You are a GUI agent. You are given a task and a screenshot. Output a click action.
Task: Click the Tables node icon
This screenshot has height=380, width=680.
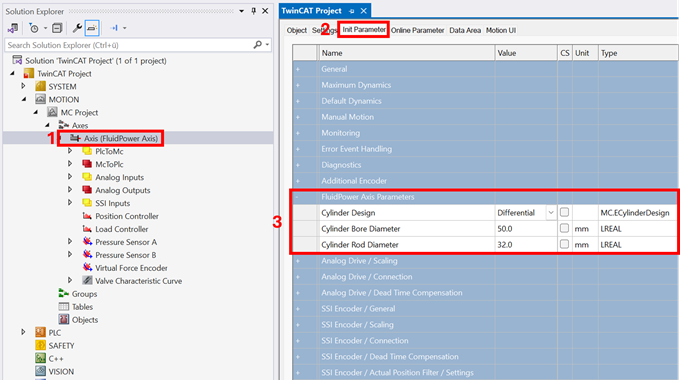click(x=64, y=307)
